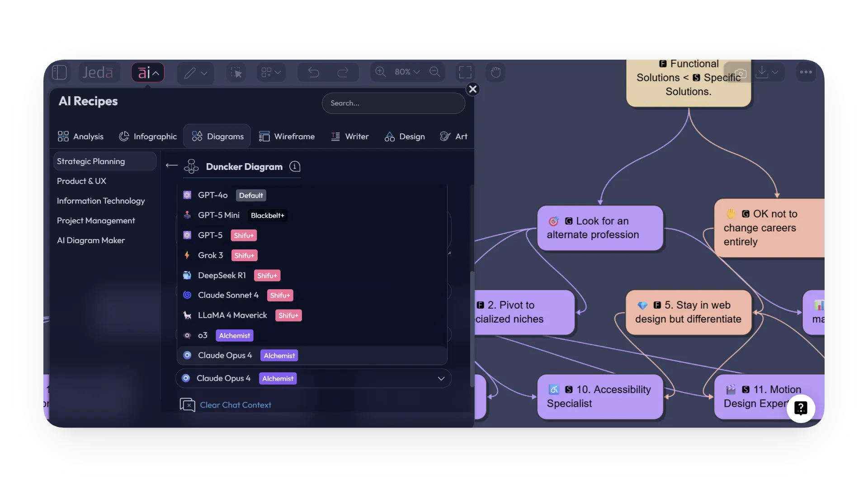The height and width of the screenshot is (488, 868).
Task: Click the fit-to-screen frame icon
Action: pos(465,72)
